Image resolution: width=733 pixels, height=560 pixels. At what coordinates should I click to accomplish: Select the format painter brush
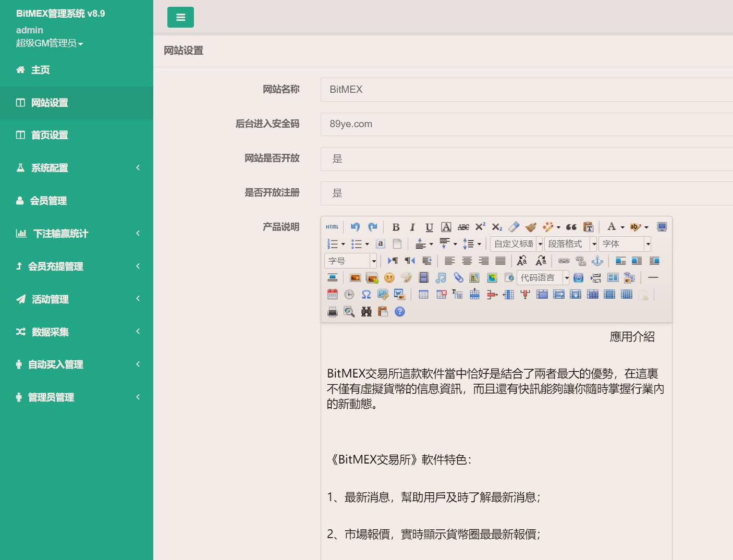click(x=531, y=227)
